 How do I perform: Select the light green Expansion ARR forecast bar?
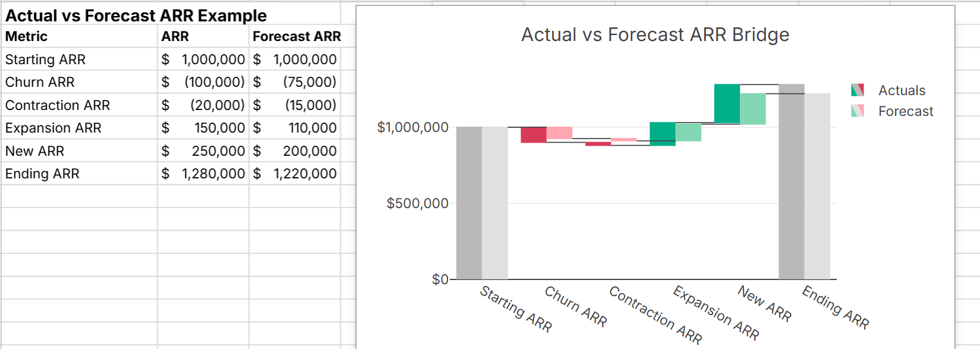click(688, 132)
